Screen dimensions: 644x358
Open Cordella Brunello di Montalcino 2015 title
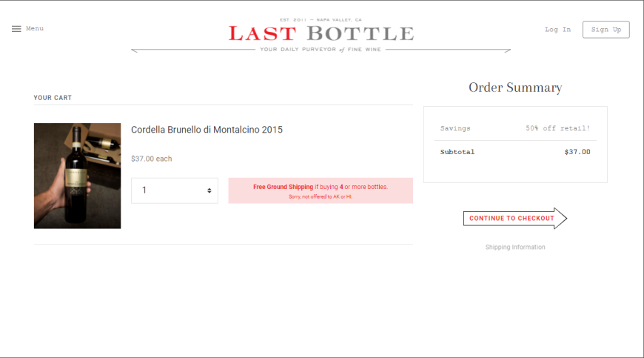[207, 130]
